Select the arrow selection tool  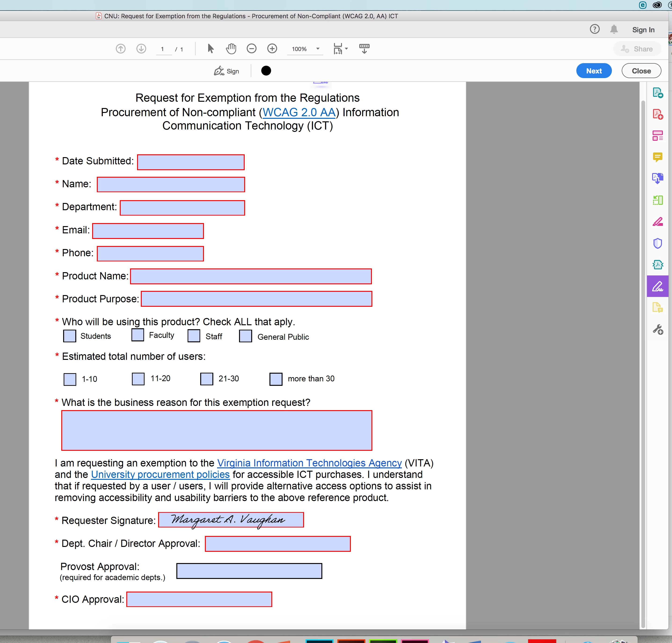pos(211,49)
